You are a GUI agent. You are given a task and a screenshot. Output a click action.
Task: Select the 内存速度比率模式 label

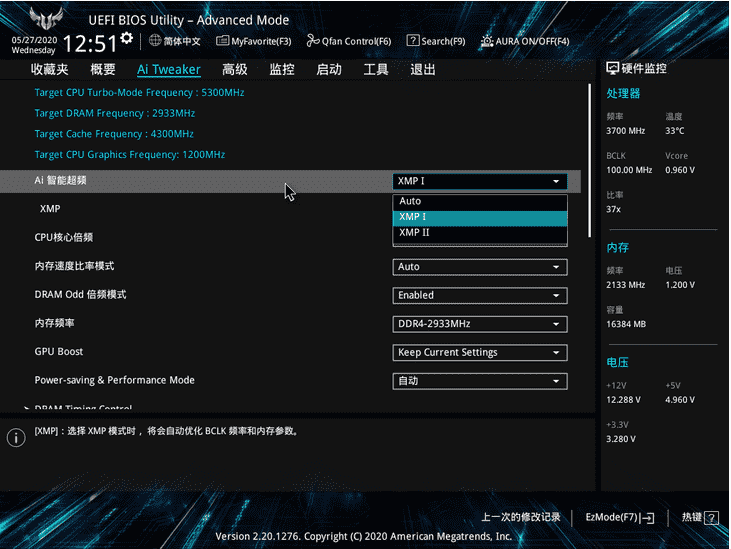pyautogui.click(x=74, y=266)
